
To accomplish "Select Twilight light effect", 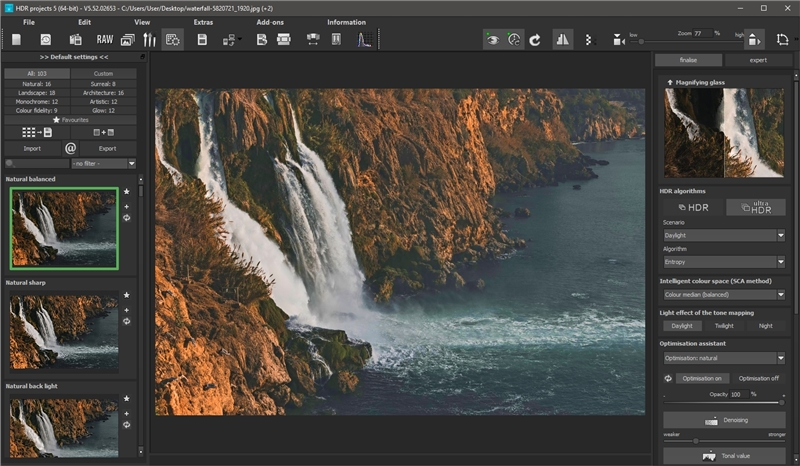I will (x=723, y=326).
